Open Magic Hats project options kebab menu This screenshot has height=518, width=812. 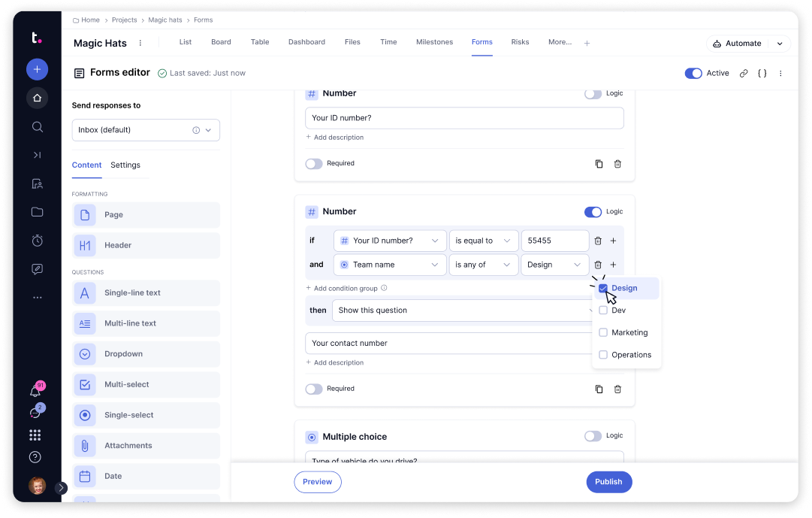click(x=140, y=43)
